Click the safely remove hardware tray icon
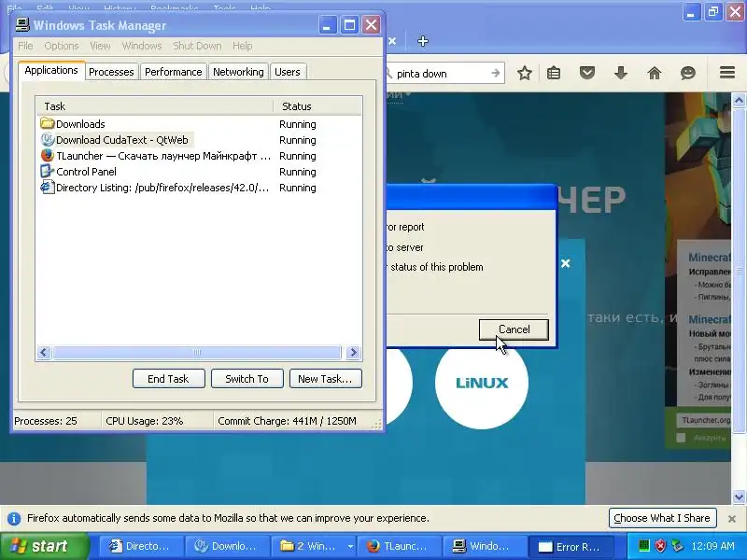747x560 pixels. [676, 546]
